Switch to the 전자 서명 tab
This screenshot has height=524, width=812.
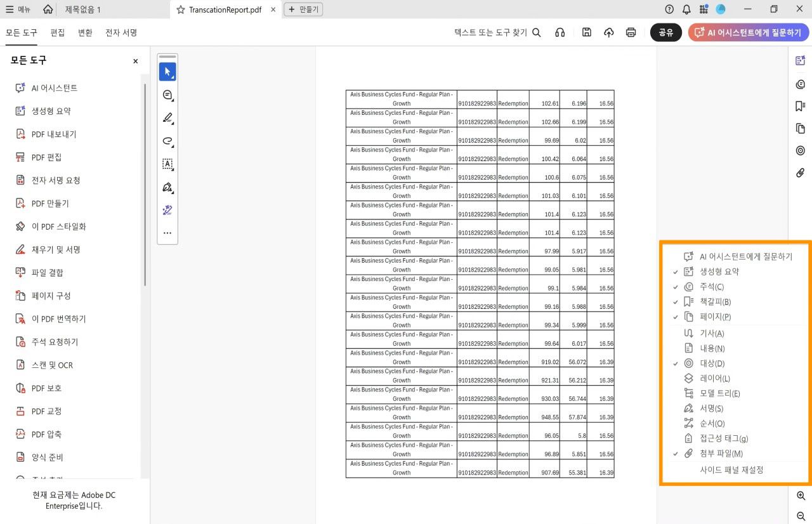pyautogui.click(x=121, y=32)
